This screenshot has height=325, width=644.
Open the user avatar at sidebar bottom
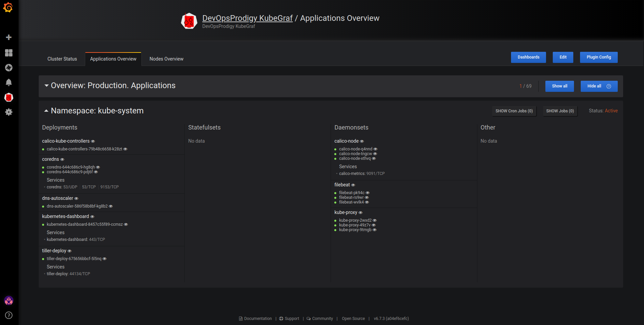[9, 300]
